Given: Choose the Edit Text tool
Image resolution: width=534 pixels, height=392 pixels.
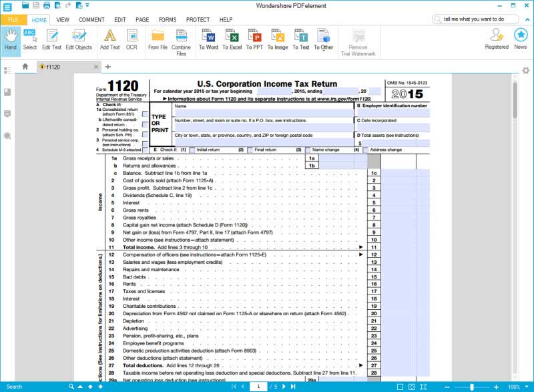Looking at the screenshot, I should click(x=52, y=40).
